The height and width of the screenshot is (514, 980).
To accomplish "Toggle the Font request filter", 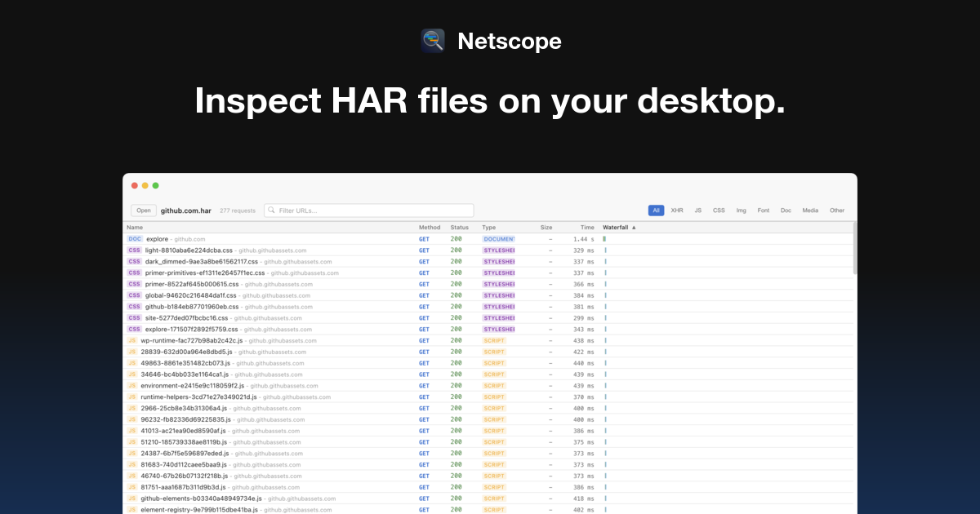I will coord(763,210).
